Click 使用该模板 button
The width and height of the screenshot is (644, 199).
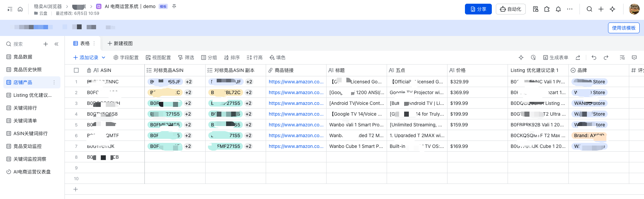[x=624, y=28]
